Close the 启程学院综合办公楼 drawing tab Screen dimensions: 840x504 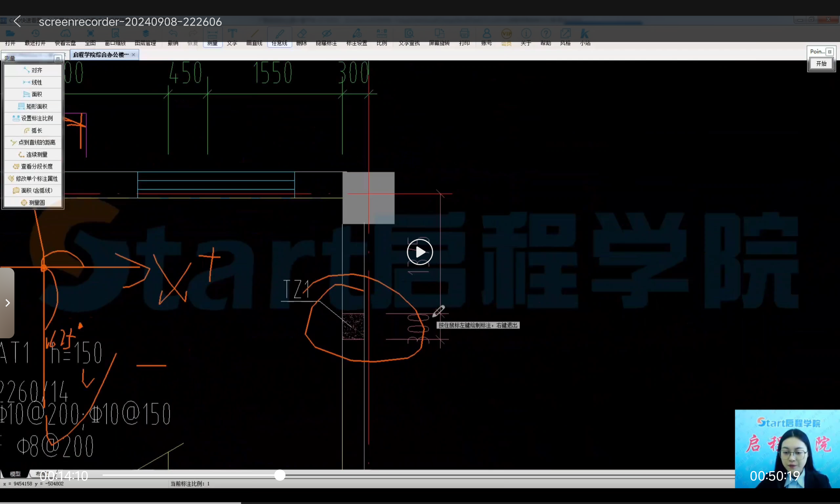134,55
